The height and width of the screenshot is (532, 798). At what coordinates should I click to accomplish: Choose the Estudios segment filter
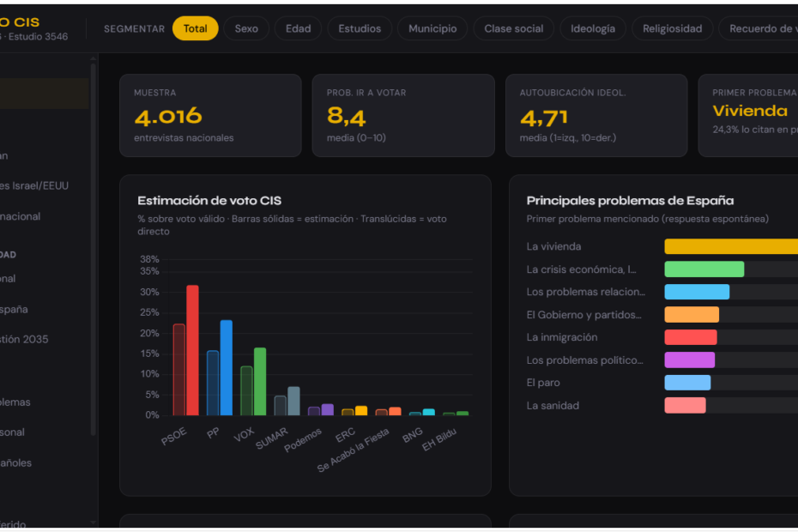(x=360, y=28)
